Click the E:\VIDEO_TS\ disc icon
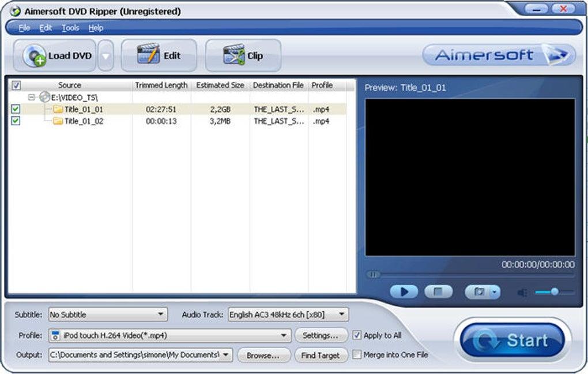 point(44,97)
